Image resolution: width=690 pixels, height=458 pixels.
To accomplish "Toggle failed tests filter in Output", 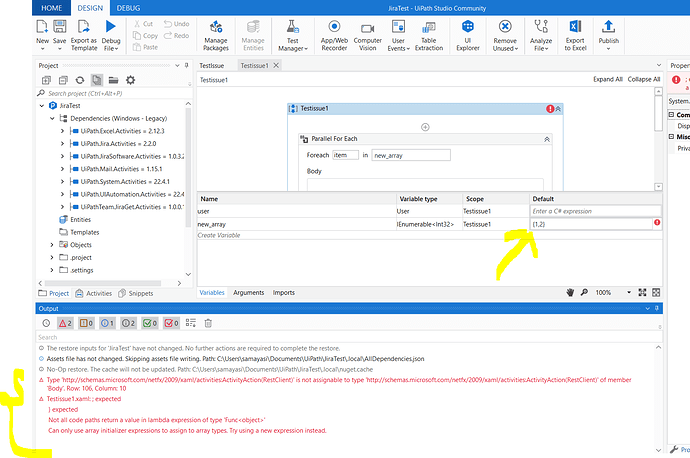I will click(x=171, y=323).
